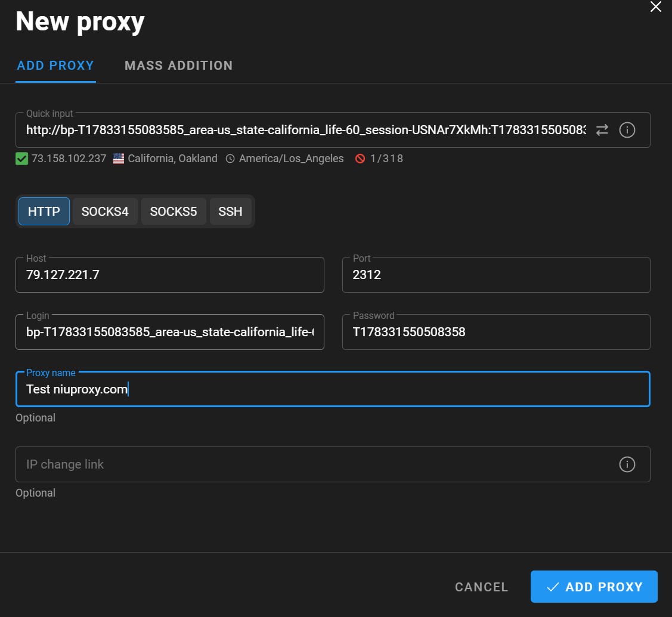Image resolution: width=672 pixels, height=617 pixels.
Task: Select the SSH protocol
Action: [230, 211]
